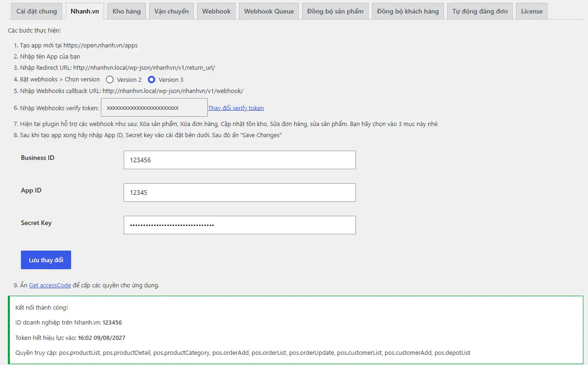Image resolution: width=588 pixels, height=365 pixels.
Task: Click the Kết nối thành công notice
Action: [296, 330]
